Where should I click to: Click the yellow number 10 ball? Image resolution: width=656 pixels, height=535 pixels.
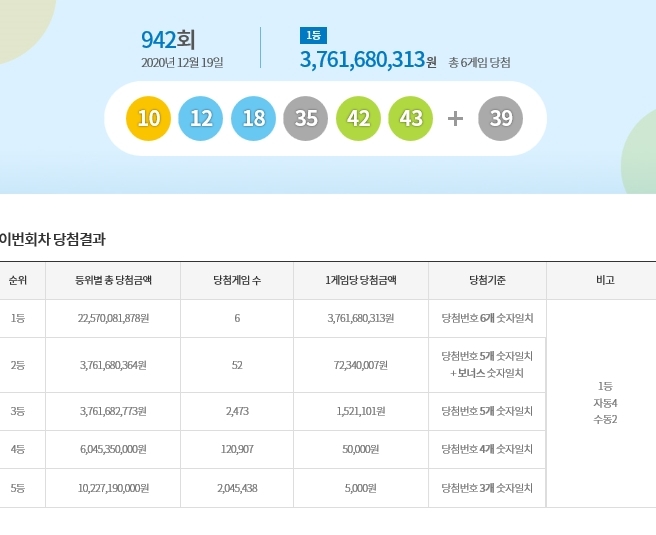point(149,118)
